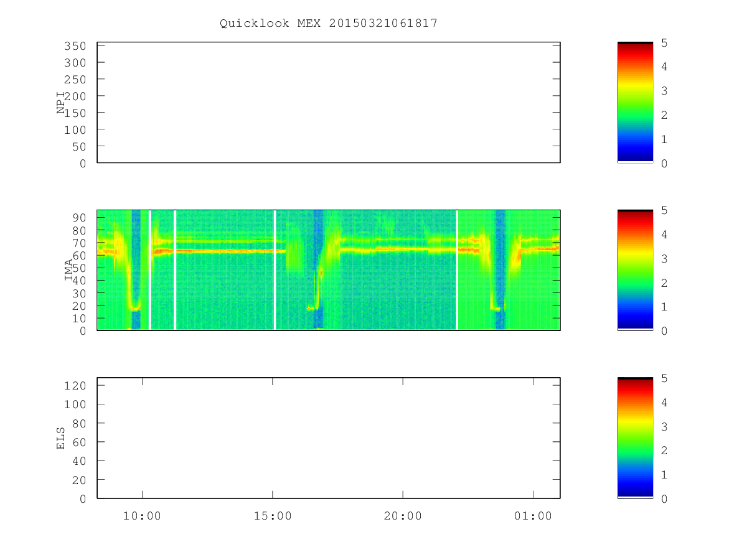Click the 90 tick label on IMA axis

78,217
